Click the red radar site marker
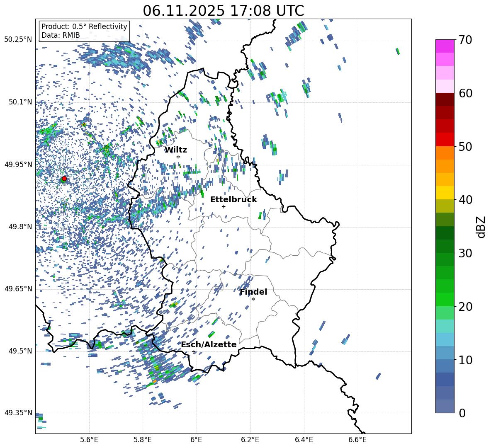Viewport: 491px width, 448px height. (64, 179)
